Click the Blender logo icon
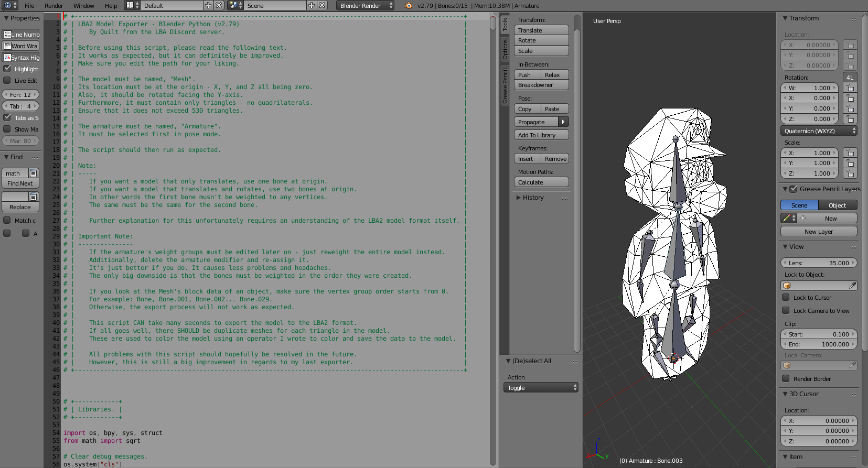868x468 pixels. [x=408, y=5]
